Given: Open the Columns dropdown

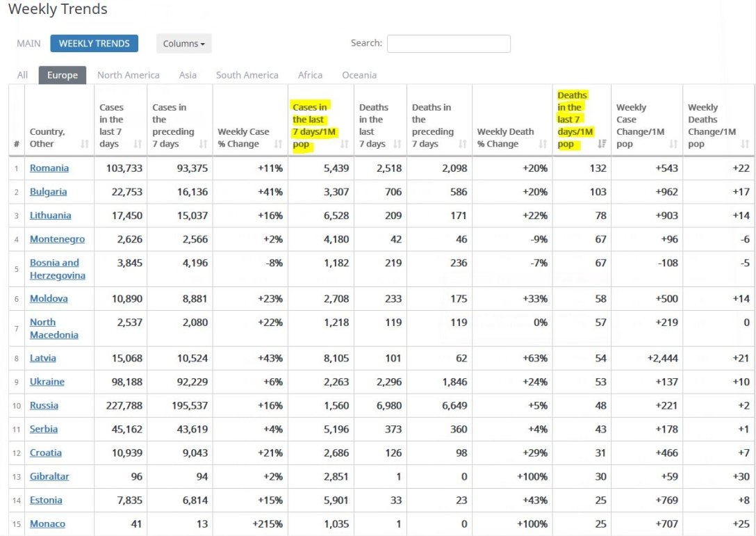Looking at the screenshot, I should pyautogui.click(x=183, y=44).
